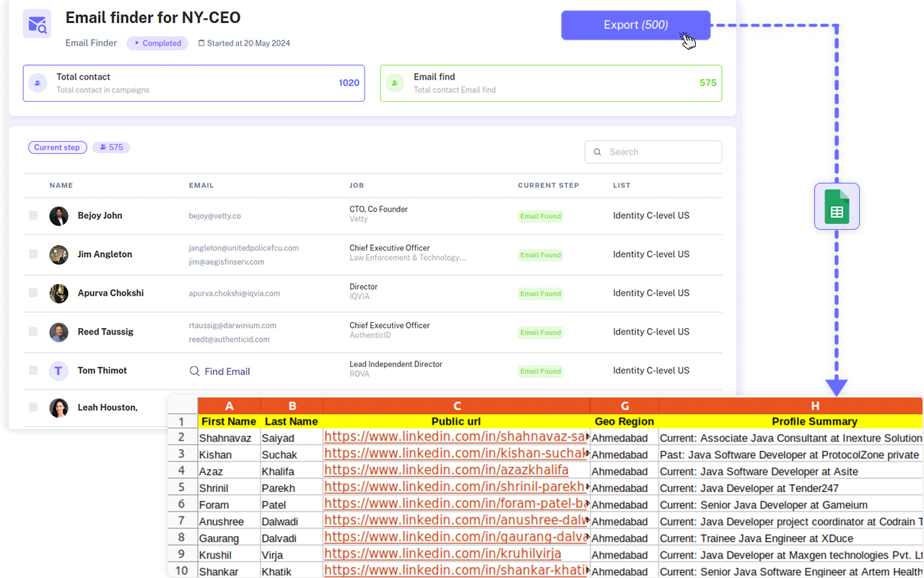Screen dimensions: 924x578
Task: Click the First Name header cell
Action: [229, 421]
